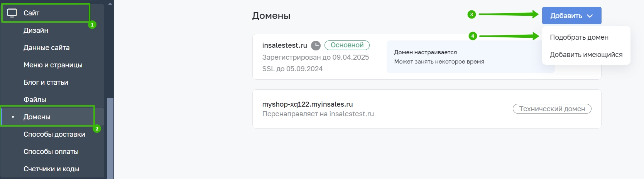
Task: Choose Подобрать домен from the dropdown
Action: [579, 37]
